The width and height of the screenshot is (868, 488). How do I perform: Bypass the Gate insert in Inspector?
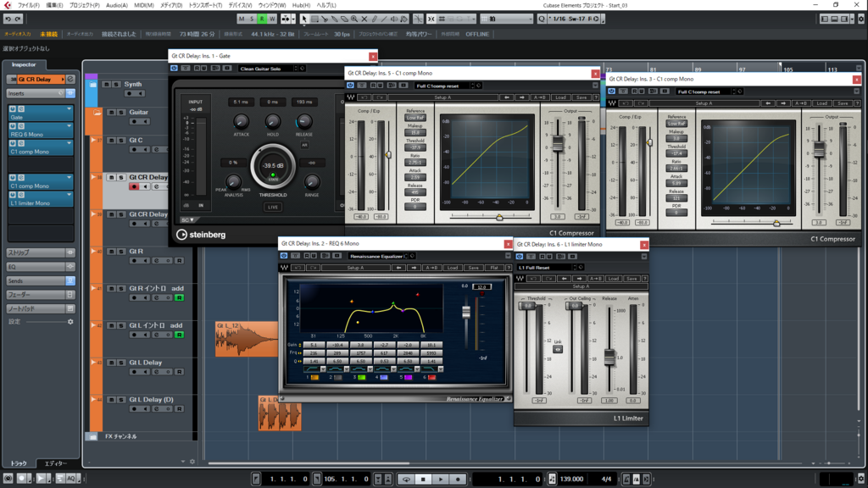tap(13, 109)
